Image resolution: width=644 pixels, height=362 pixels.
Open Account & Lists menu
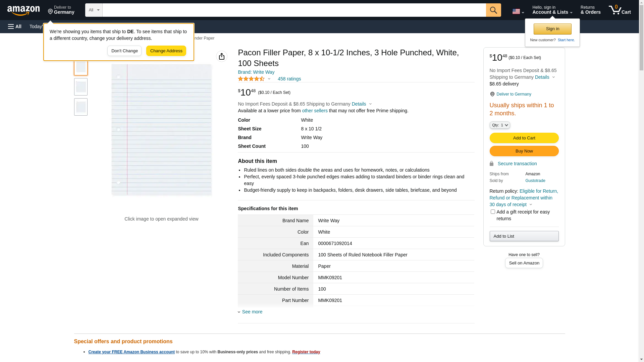pyautogui.click(x=552, y=10)
